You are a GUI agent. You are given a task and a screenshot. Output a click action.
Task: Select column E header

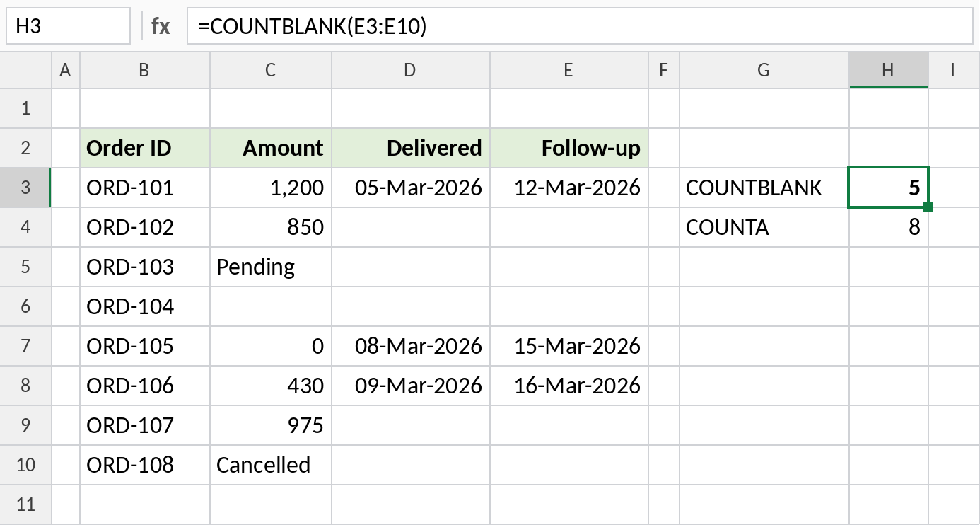click(569, 70)
